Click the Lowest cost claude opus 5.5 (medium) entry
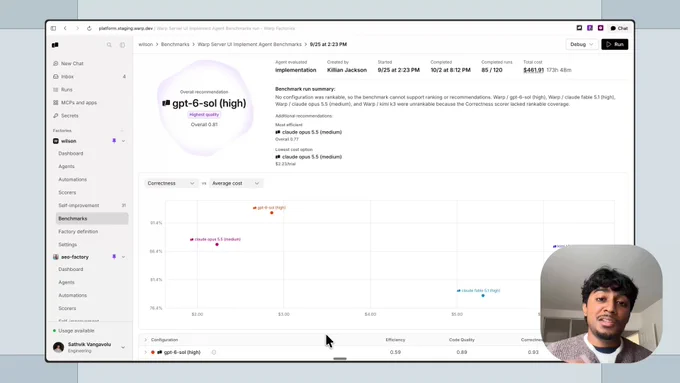 (x=309, y=157)
